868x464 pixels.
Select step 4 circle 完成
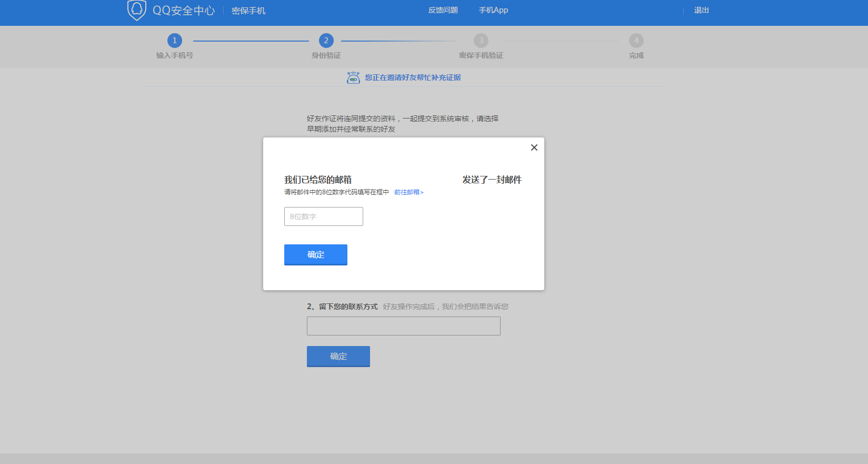(x=636, y=41)
